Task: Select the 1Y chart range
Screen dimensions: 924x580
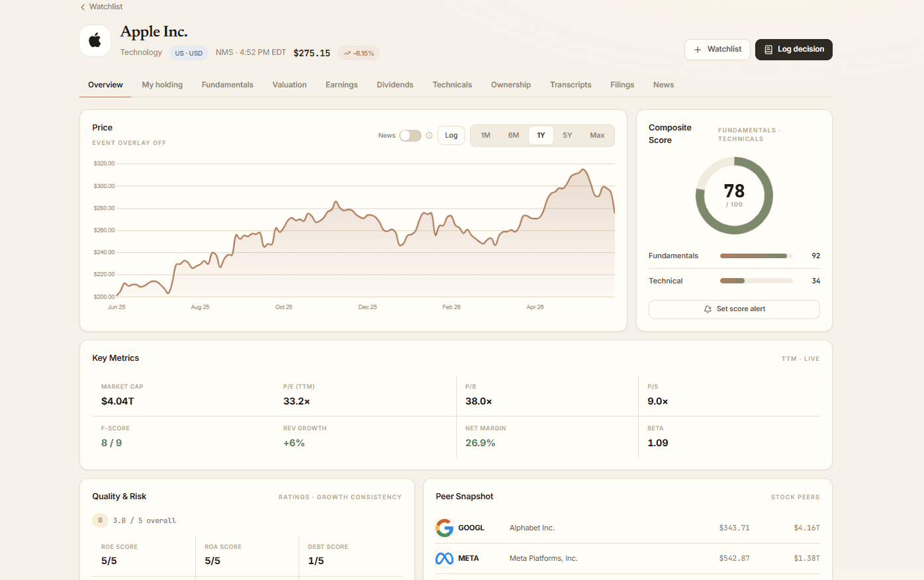Action: [541, 136]
